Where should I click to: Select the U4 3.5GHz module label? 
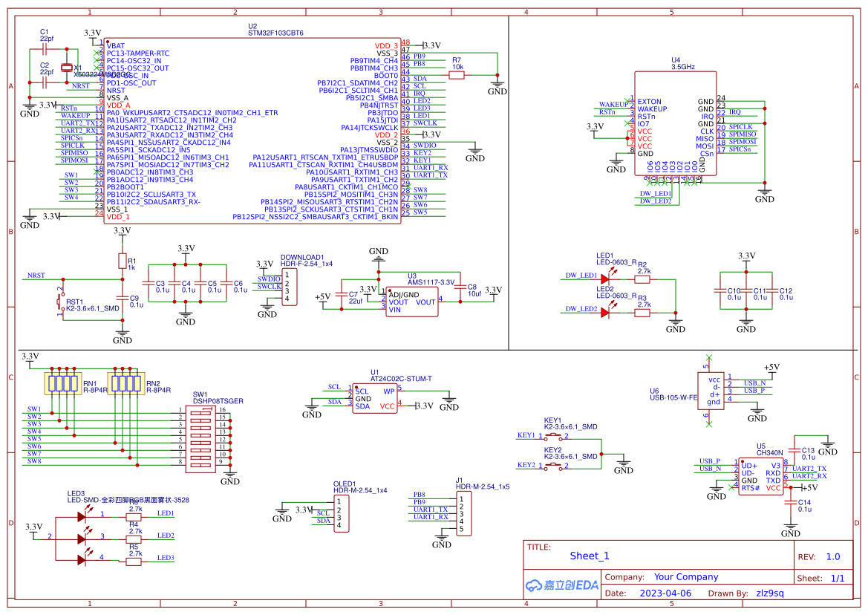(682, 63)
